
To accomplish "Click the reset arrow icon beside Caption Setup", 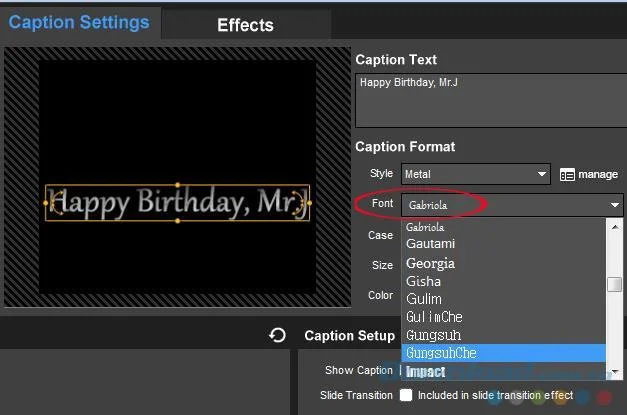I will click(x=277, y=335).
